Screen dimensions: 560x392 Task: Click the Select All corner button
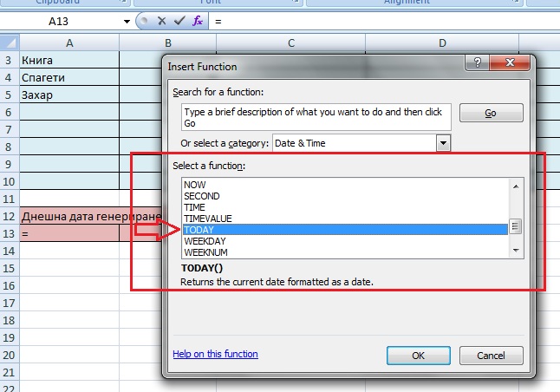(x=10, y=42)
